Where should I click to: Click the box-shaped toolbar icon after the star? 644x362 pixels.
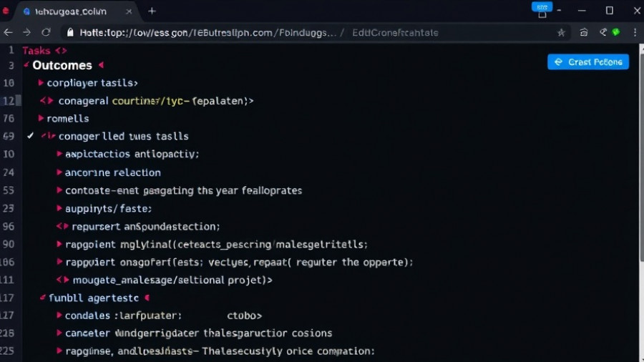pos(584,32)
